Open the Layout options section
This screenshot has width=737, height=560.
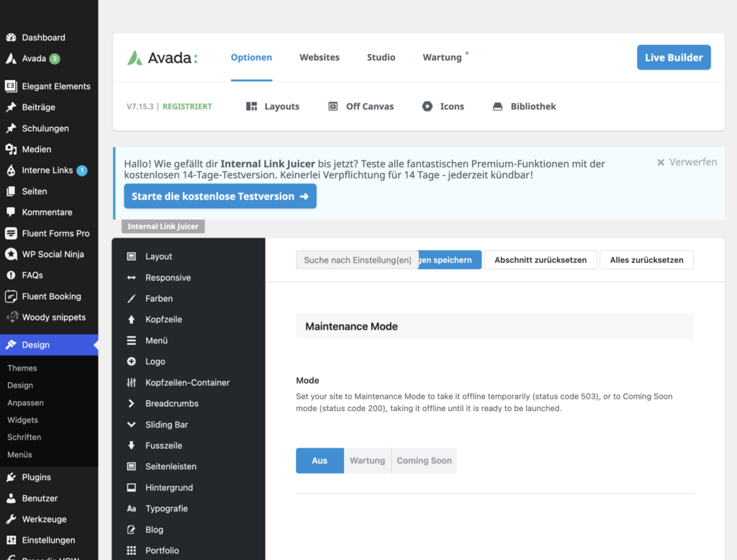pos(189,256)
